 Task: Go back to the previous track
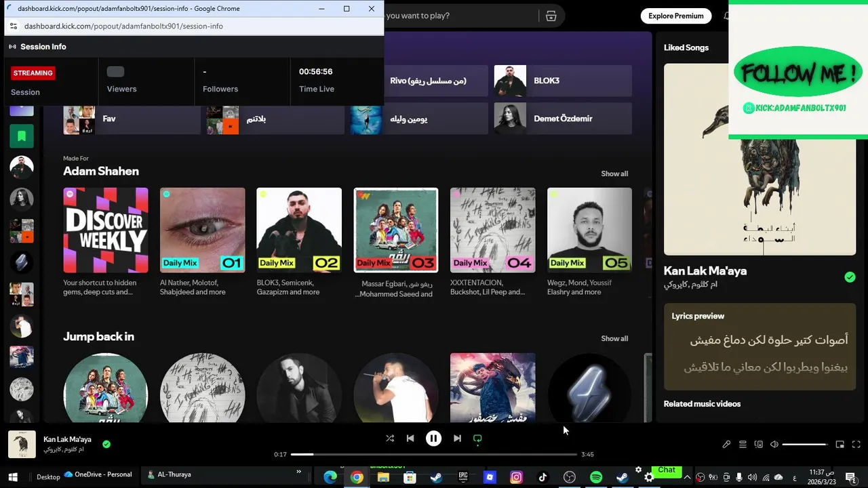point(410,439)
